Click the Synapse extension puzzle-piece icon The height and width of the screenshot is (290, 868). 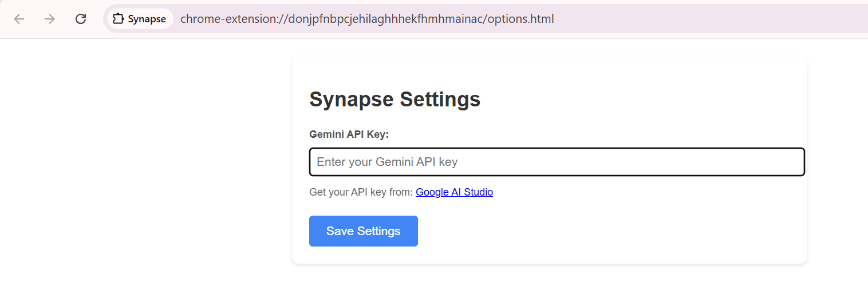(x=119, y=19)
